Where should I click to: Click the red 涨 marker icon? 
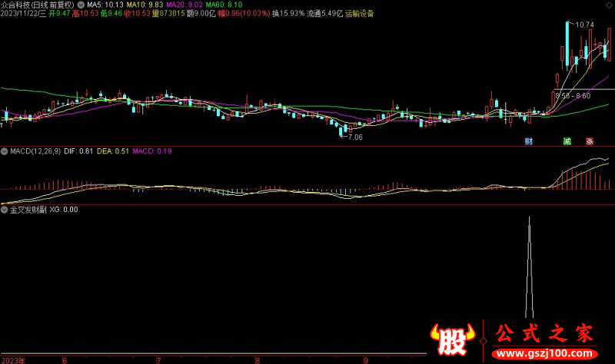click(x=590, y=141)
